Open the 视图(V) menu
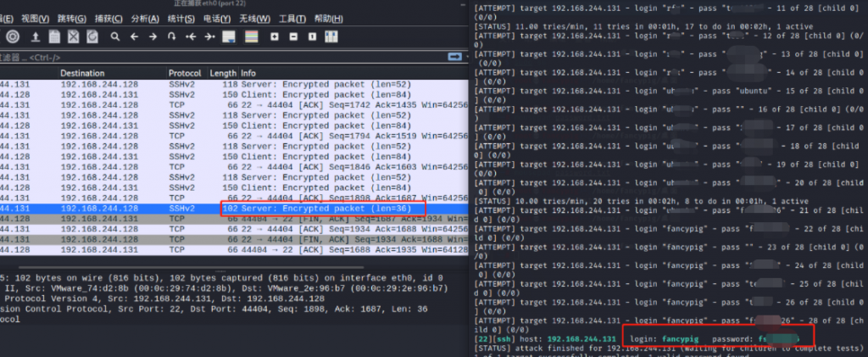 click(x=35, y=19)
